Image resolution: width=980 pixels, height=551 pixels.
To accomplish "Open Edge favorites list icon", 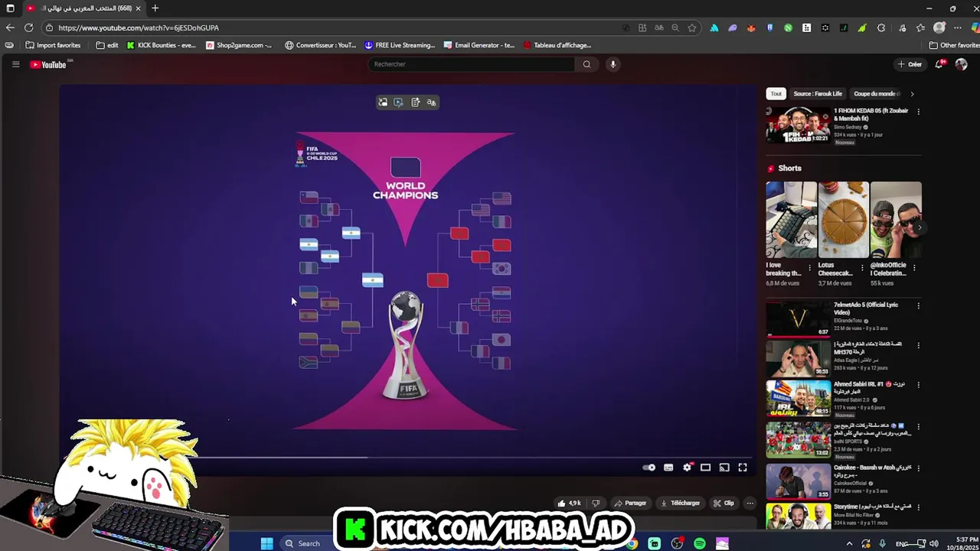I will (920, 28).
